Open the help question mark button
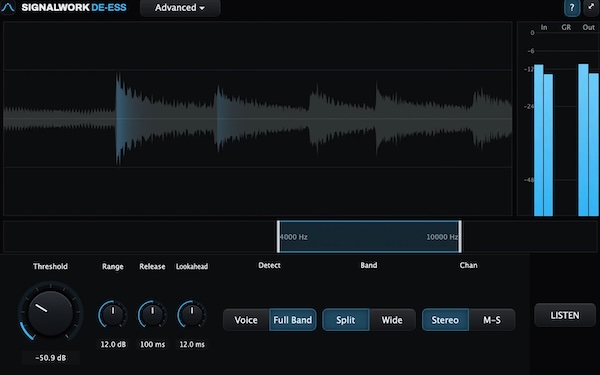The image size is (600, 375). 572,8
